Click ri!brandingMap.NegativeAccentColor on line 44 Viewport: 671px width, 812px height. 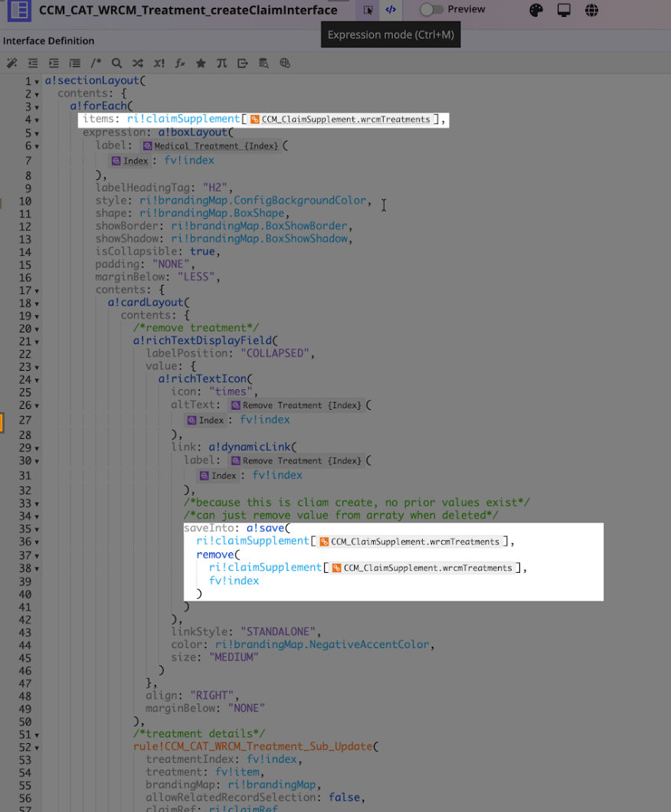click(322, 645)
